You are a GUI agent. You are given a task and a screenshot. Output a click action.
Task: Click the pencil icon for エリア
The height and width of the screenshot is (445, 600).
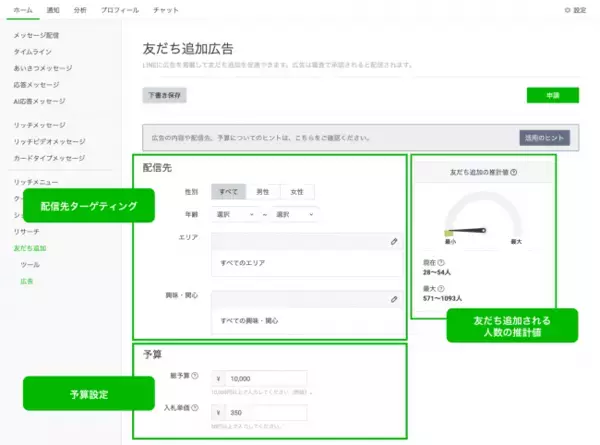point(394,242)
